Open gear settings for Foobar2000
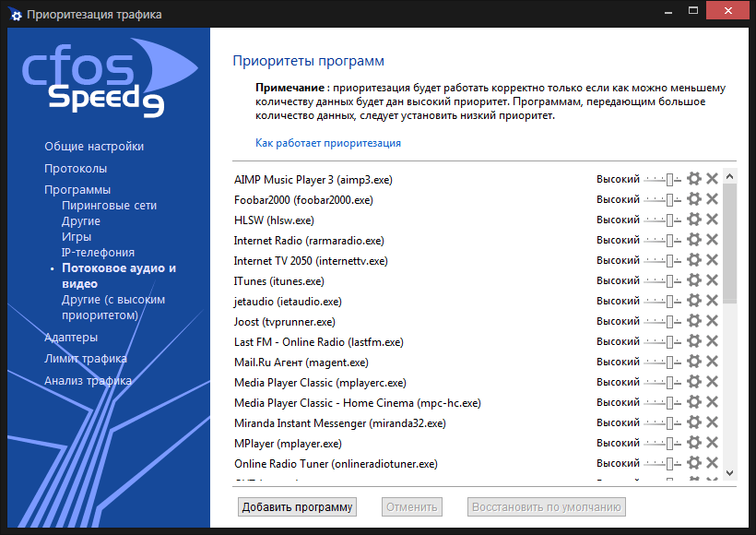The height and width of the screenshot is (535, 756). (x=694, y=199)
